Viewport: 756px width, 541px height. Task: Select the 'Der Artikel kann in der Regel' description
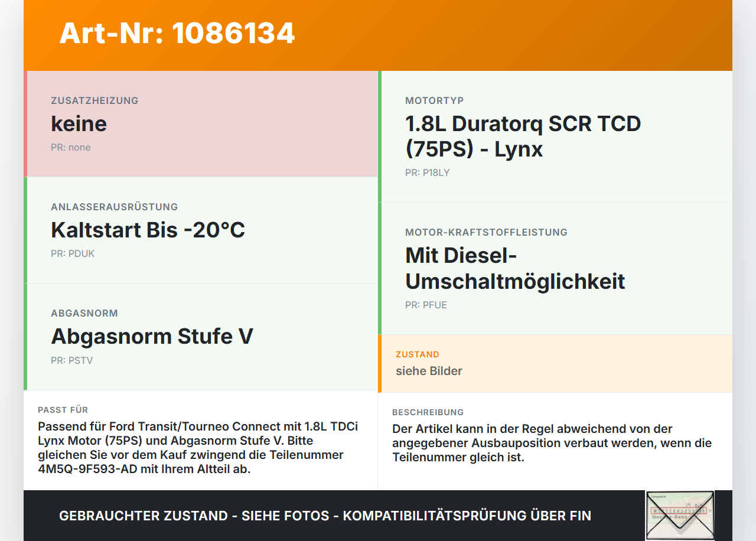(x=552, y=443)
